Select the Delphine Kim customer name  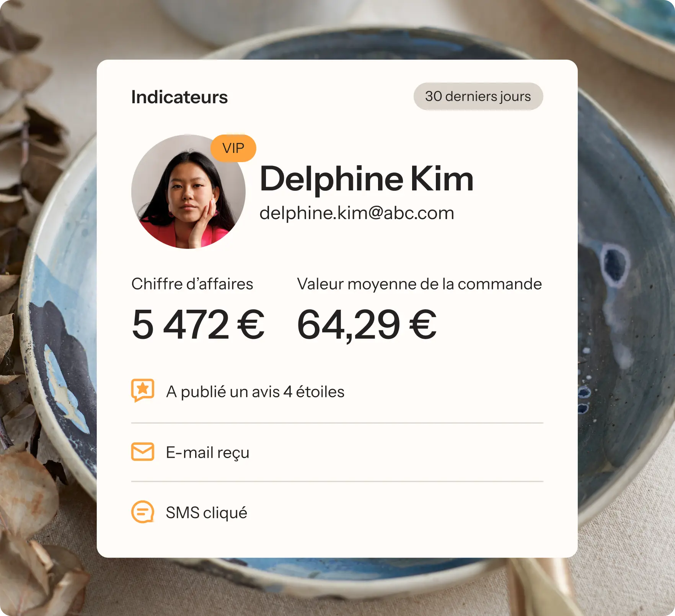pos(367,179)
